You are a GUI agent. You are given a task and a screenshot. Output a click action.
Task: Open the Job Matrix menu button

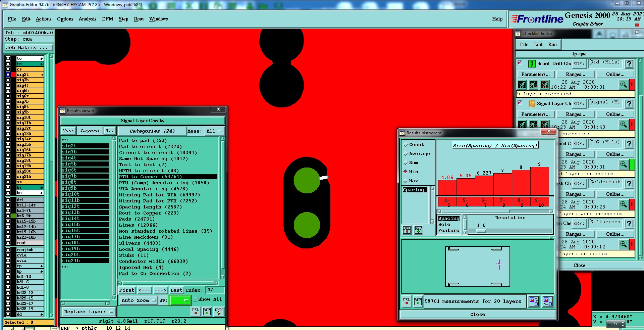click(29, 48)
